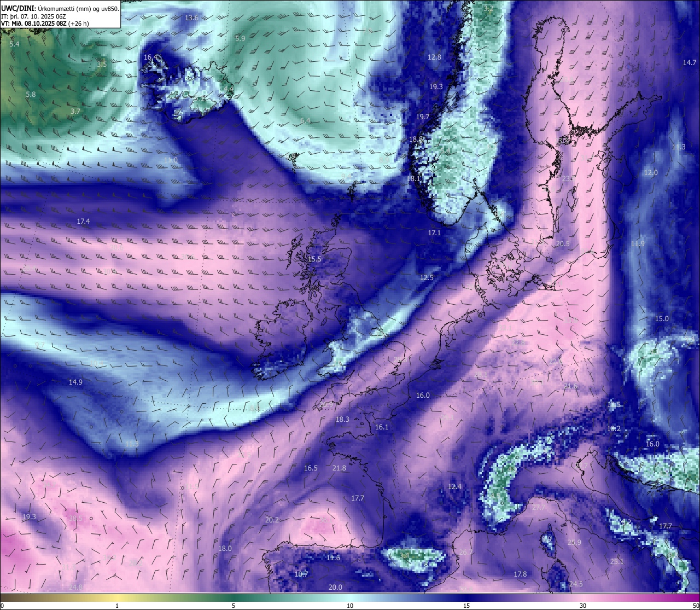
Task: Click the 18.1 value off Norway
Action: click(x=414, y=179)
